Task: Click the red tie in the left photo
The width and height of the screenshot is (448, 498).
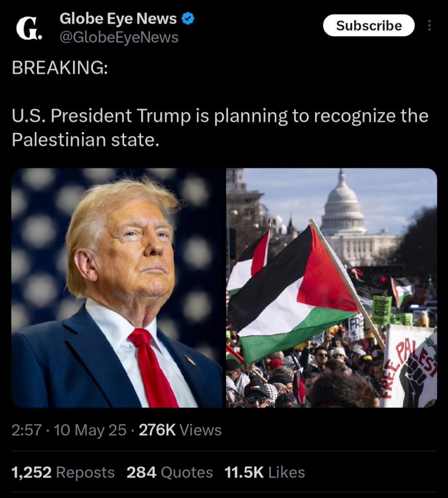Action: [x=153, y=367]
